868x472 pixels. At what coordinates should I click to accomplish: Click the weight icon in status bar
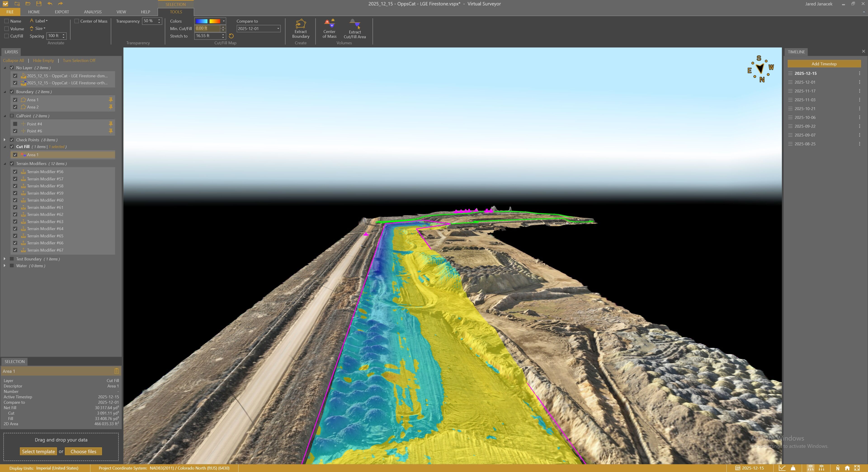(793, 468)
